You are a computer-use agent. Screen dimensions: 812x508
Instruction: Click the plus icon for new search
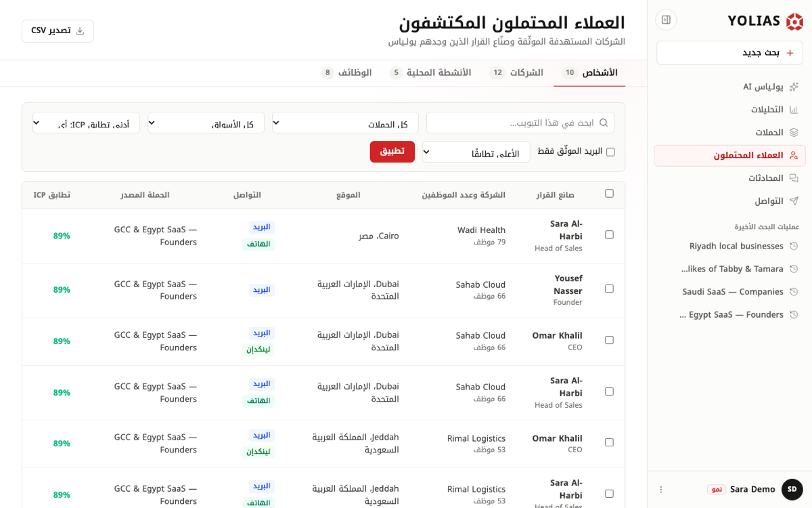click(x=790, y=53)
